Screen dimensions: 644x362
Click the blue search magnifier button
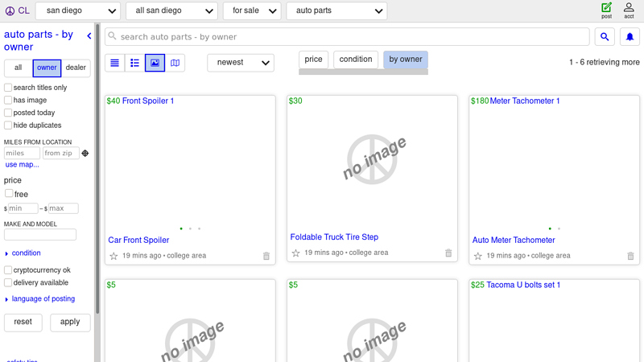(x=605, y=37)
